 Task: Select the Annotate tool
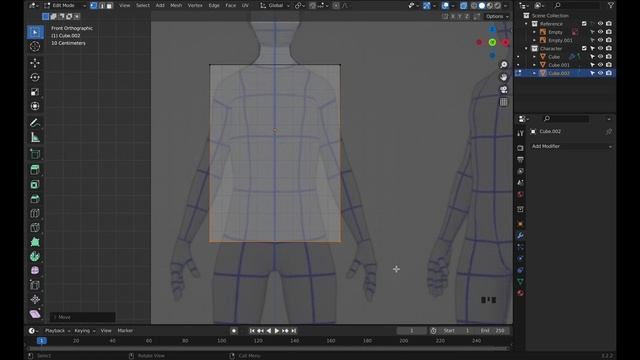coord(35,123)
